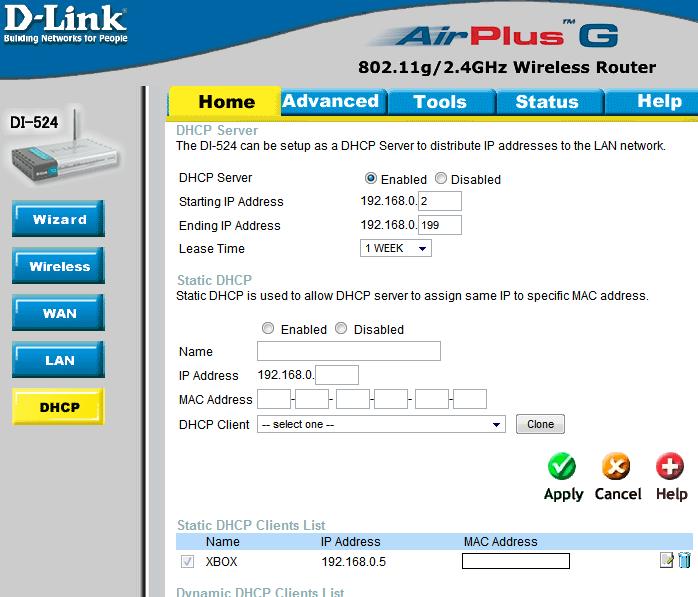Click the orange Cancel X icon
Image resolution: width=698 pixels, height=597 pixels.
617,466
